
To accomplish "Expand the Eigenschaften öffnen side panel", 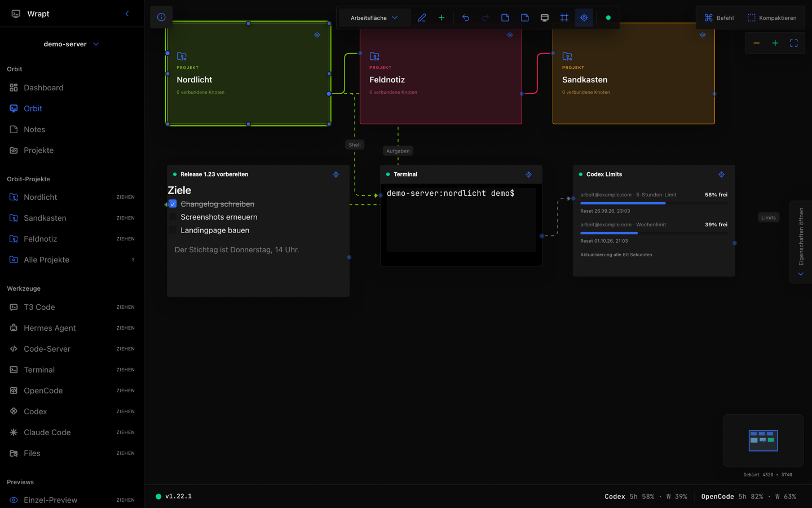I will [x=801, y=242].
